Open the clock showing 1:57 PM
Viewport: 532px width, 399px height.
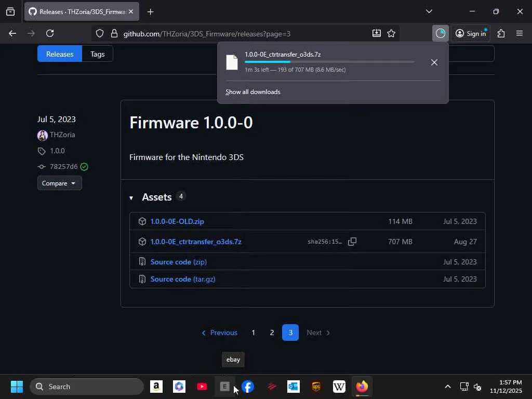point(506,387)
